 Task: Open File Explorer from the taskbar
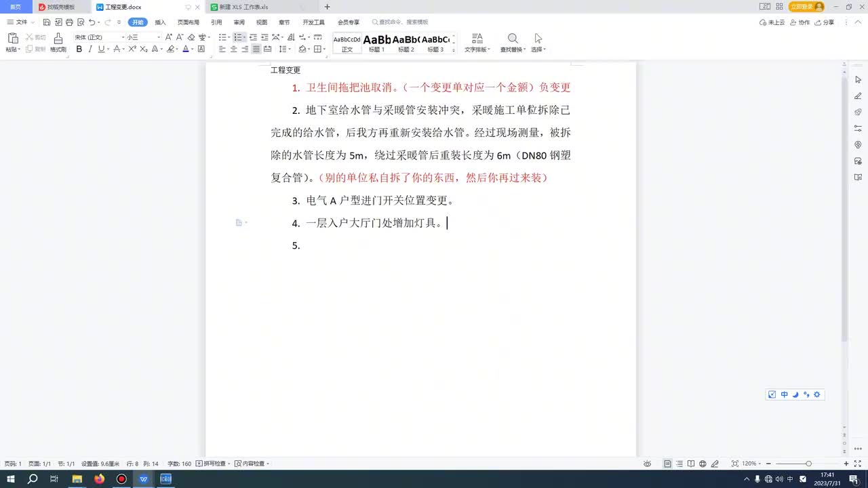pyautogui.click(x=77, y=479)
